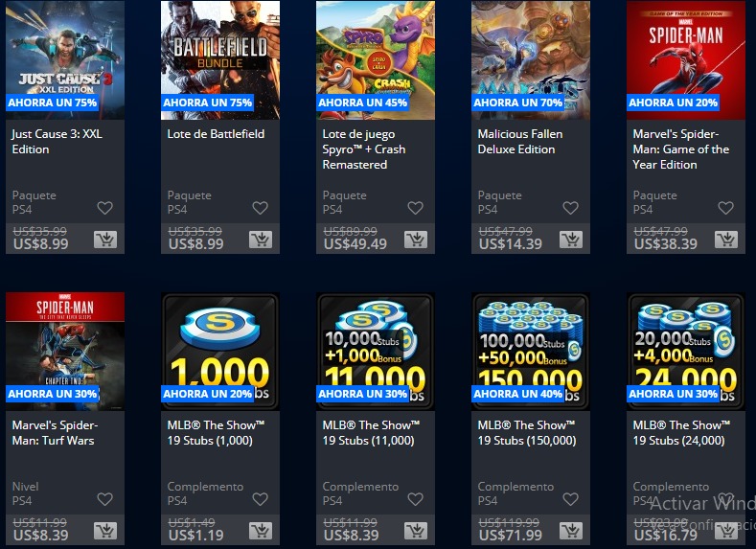Add Spider-Man Game of the Year to cart

click(x=726, y=240)
